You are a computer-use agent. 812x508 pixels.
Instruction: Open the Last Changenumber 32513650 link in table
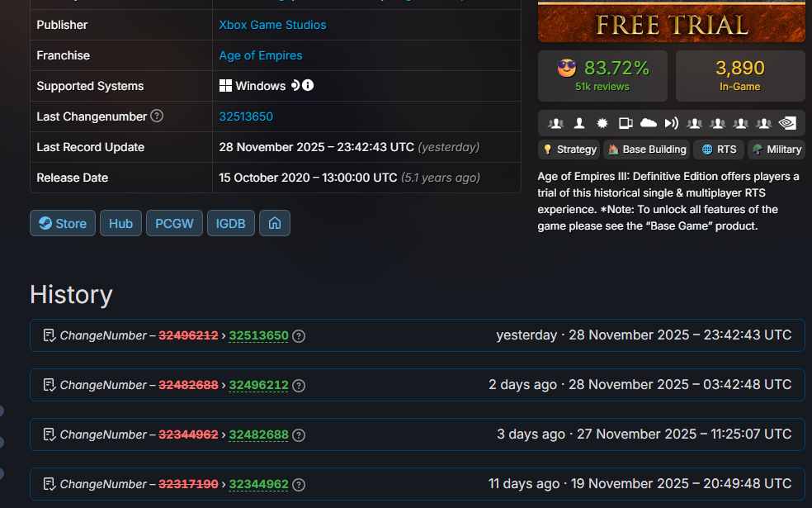click(x=246, y=116)
